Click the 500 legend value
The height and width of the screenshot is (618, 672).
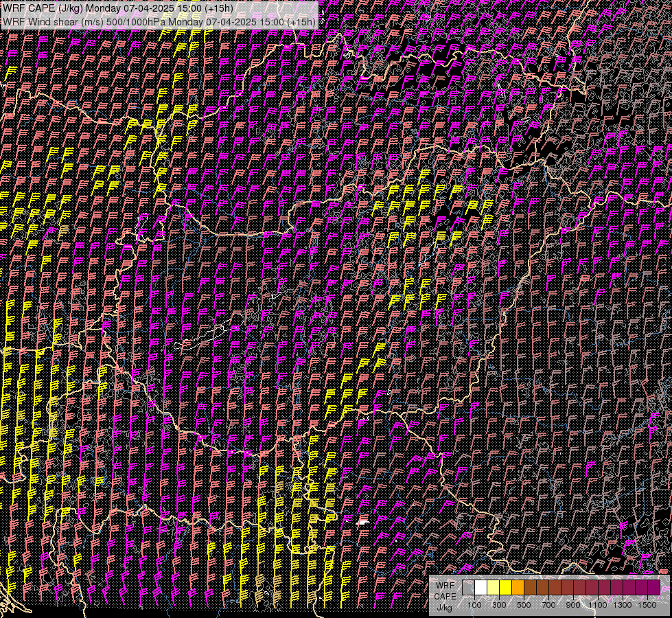524,605
